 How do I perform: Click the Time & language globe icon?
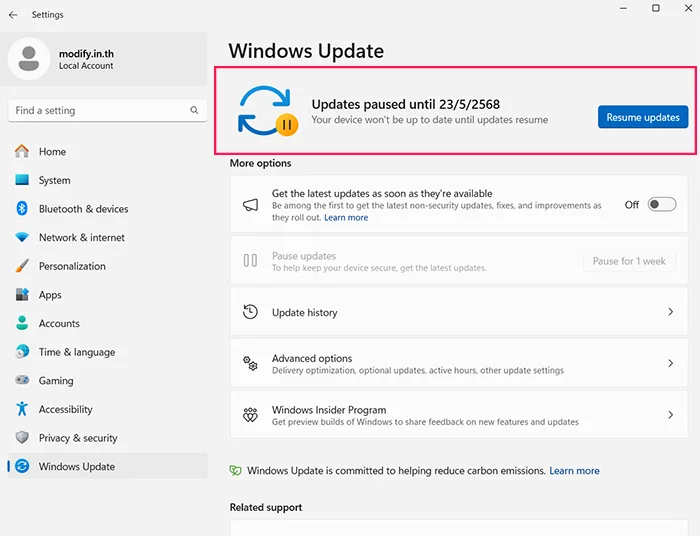(x=22, y=352)
